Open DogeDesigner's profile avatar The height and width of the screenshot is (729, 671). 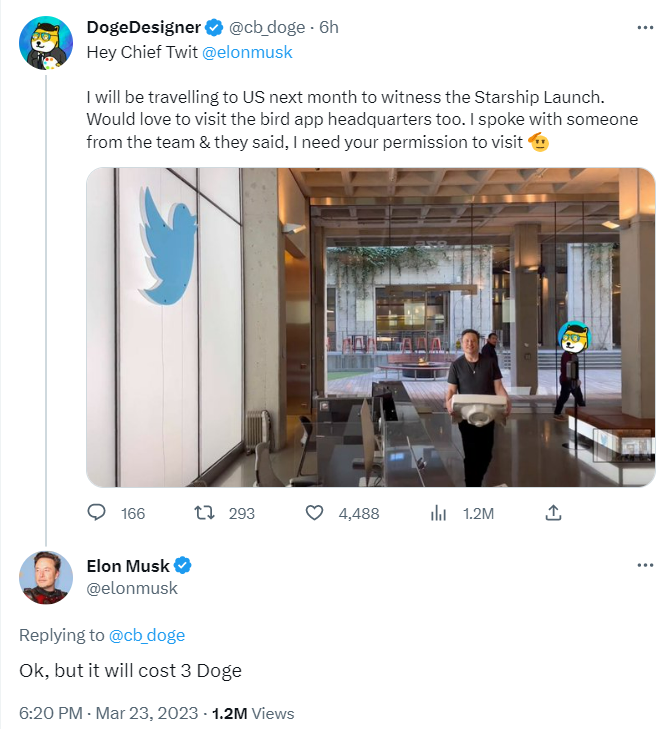coord(46,44)
